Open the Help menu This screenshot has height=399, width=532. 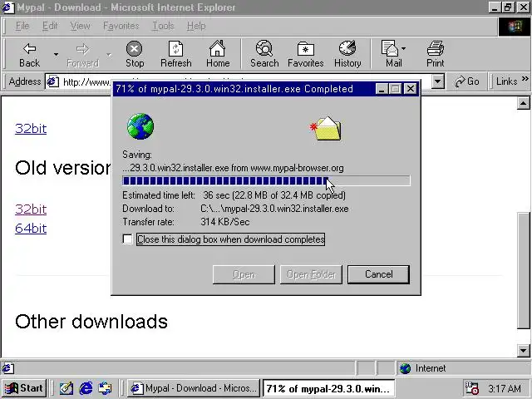click(196, 26)
